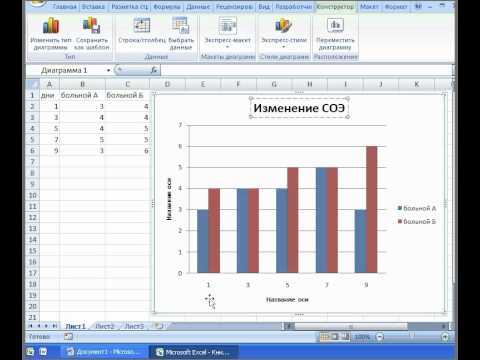The image size is (480, 360).
Task: Select the Лист2 sheet tab
Action: click(x=105, y=326)
